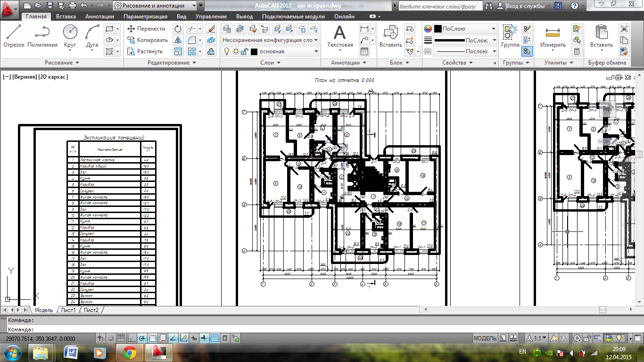Expand the Рисование panel
The width and height of the screenshot is (644, 362).
tap(62, 63)
